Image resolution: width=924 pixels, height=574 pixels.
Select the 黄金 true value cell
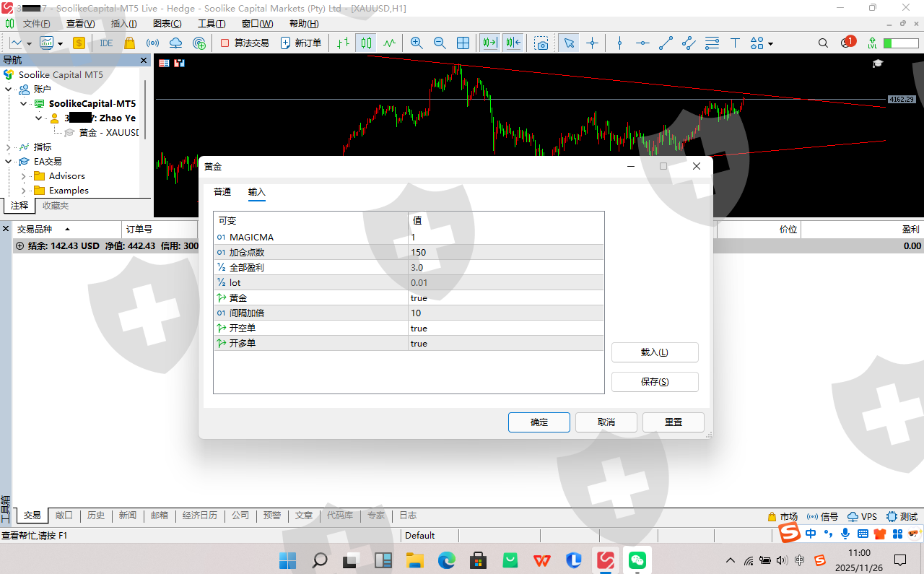[505, 297]
